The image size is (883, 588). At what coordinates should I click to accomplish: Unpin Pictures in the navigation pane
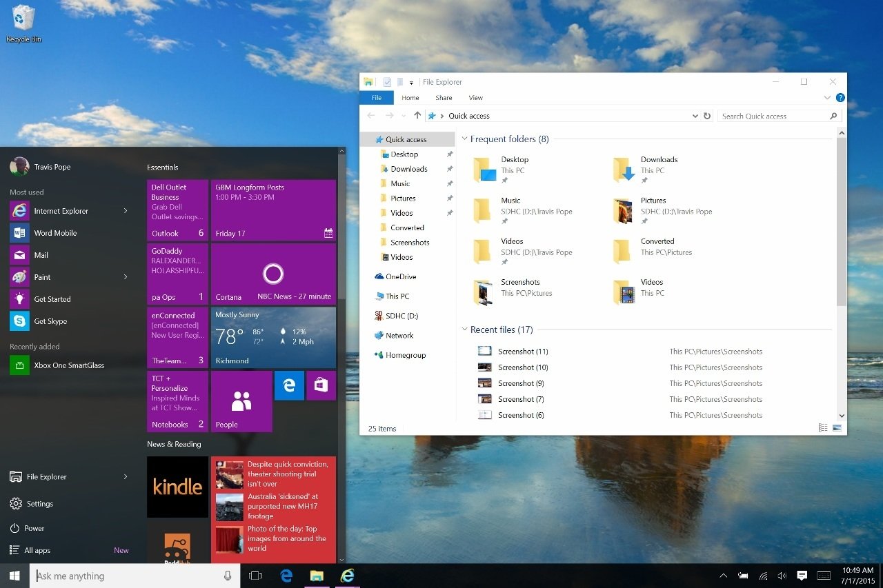[450, 199]
